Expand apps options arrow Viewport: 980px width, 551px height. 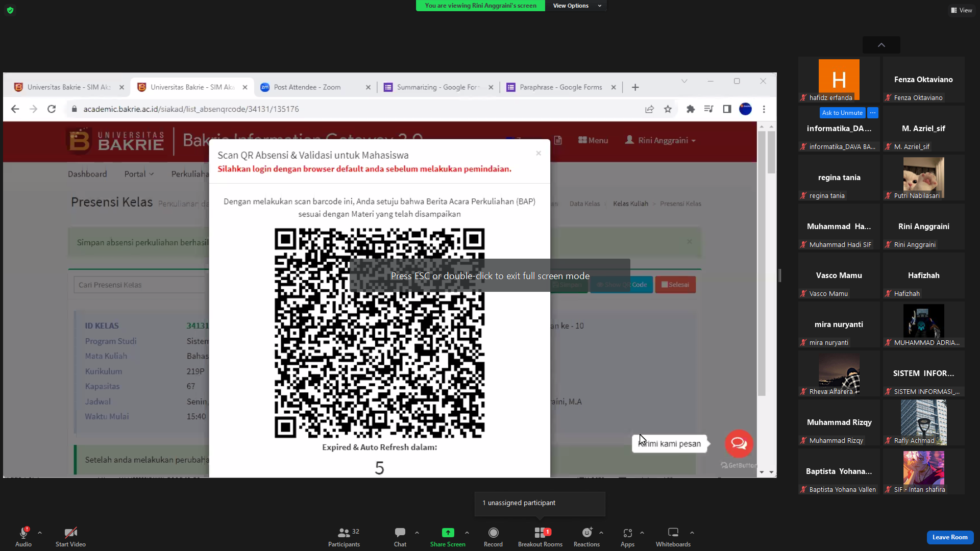point(642,533)
